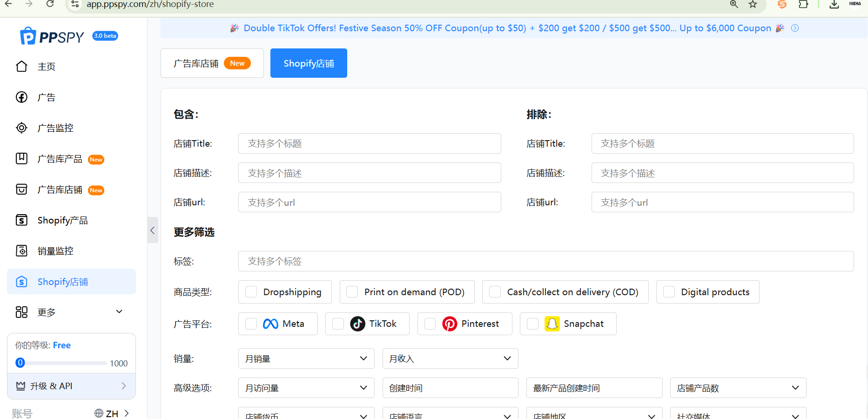The image size is (868, 419).
Task: Click the 广告库产品 bookmark icon
Action: tap(21, 159)
